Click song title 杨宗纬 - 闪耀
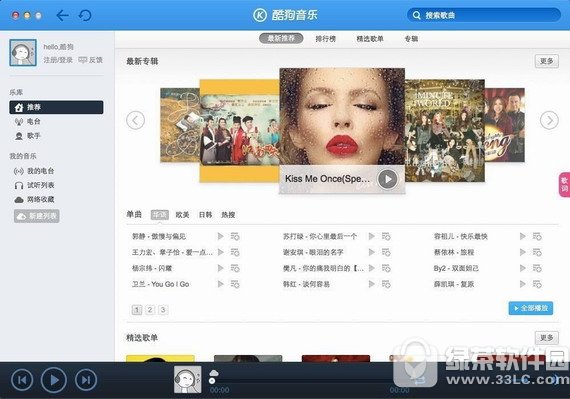Viewport: 570px width, 399px height. (152, 268)
